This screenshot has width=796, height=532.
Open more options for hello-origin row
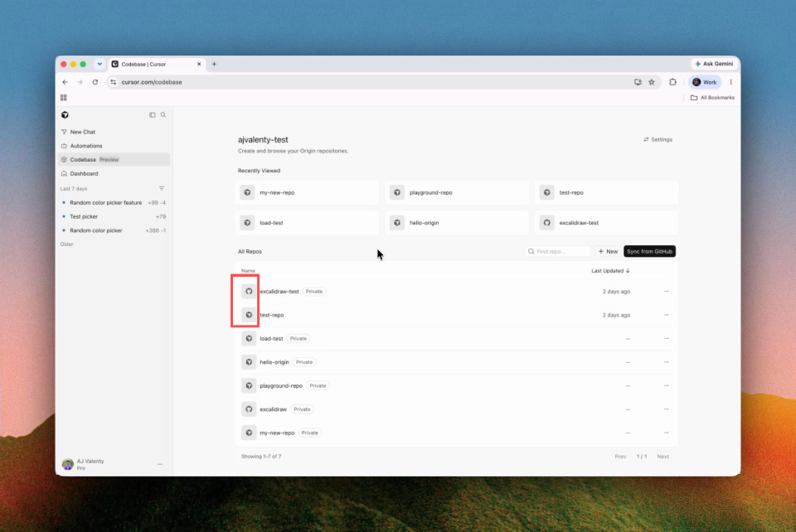[x=667, y=362]
